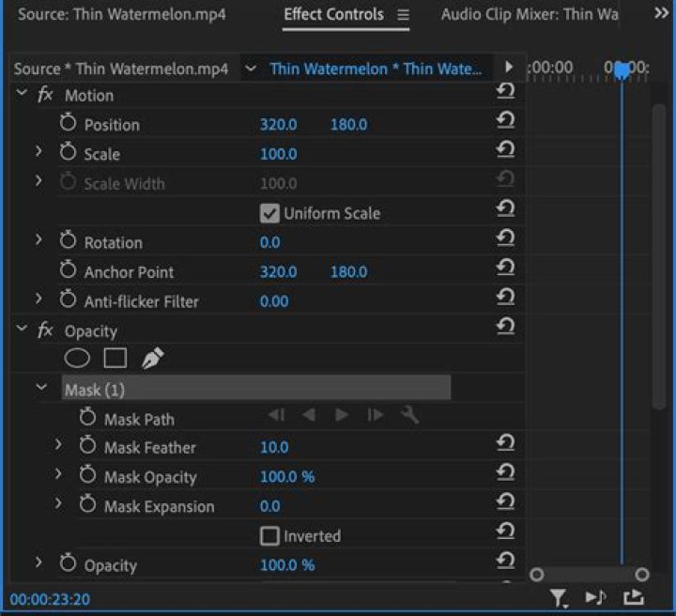Select the ellipse mask tool
This screenshot has height=616, width=676.
pyautogui.click(x=77, y=358)
